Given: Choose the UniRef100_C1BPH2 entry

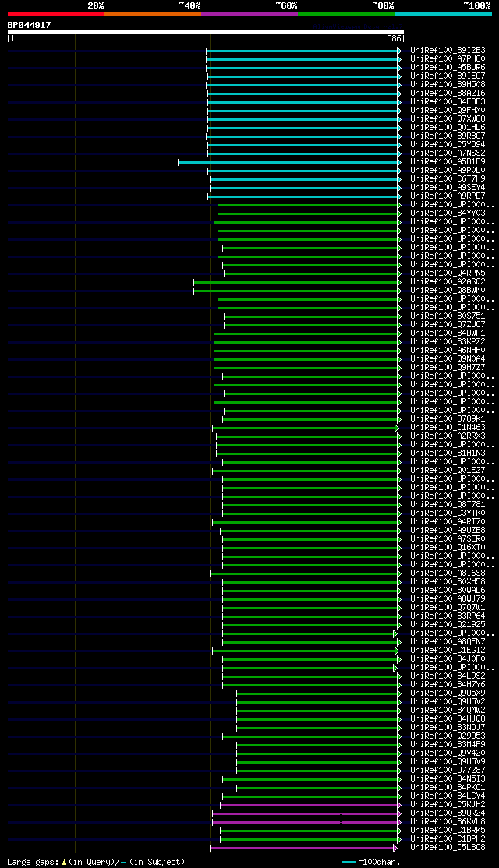Looking at the screenshot, I should click(448, 839).
